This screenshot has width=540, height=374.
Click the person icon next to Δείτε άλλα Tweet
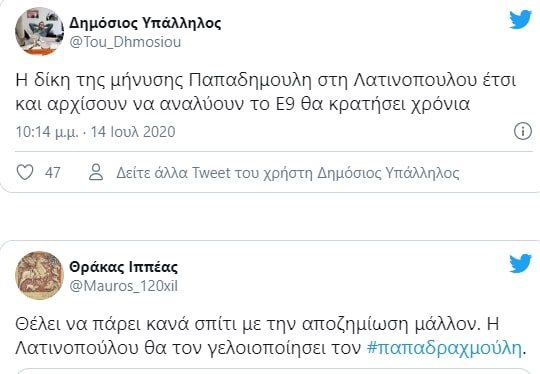coord(96,172)
